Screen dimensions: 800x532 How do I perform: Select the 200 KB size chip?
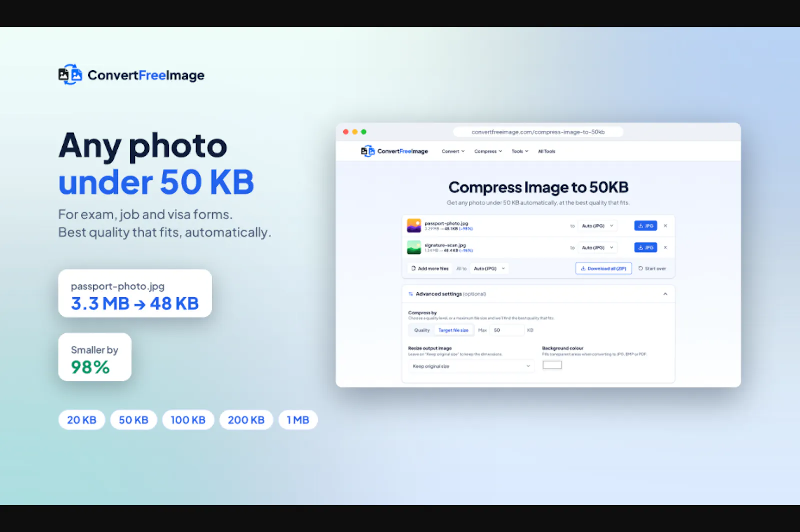(246, 420)
